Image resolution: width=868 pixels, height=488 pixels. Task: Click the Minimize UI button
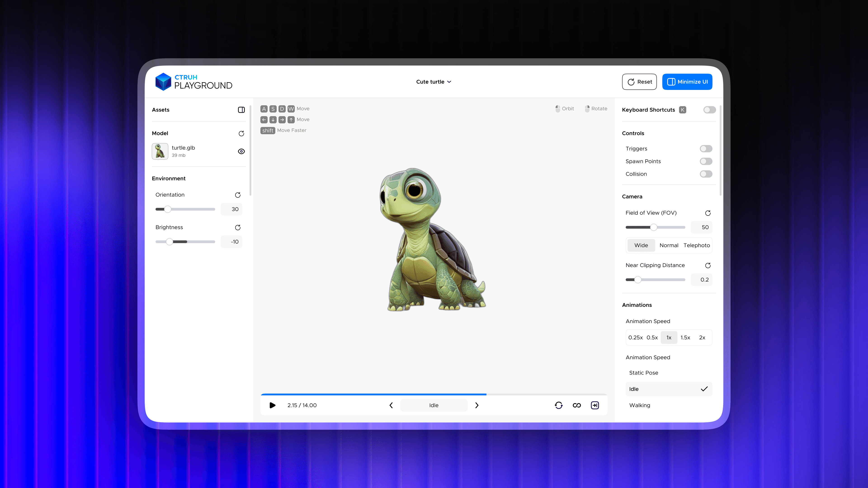[x=687, y=82]
